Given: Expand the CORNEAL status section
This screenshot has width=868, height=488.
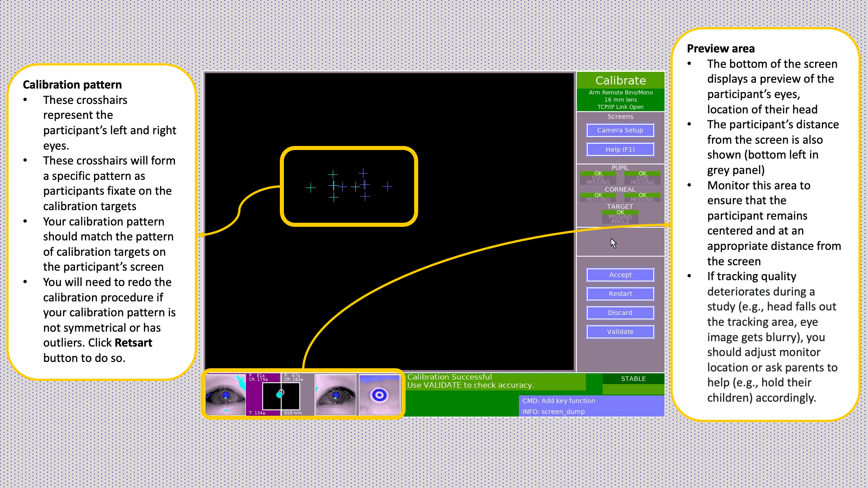Looking at the screenshot, I should point(620,189).
